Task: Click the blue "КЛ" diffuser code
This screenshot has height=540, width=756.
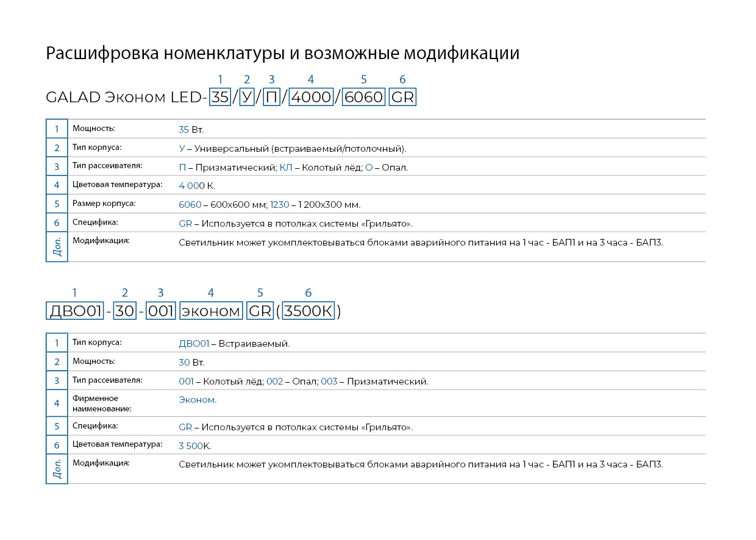Action: tap(286, 168)
